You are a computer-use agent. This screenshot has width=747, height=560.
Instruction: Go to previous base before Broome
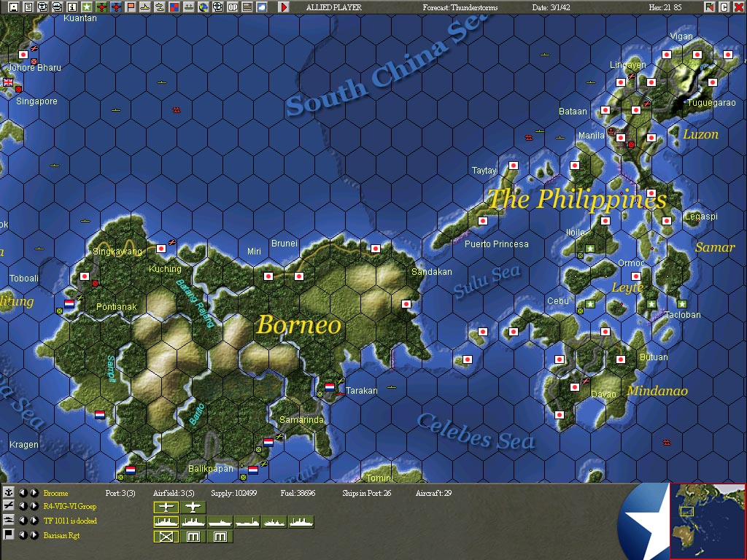[x=23, y=492]
